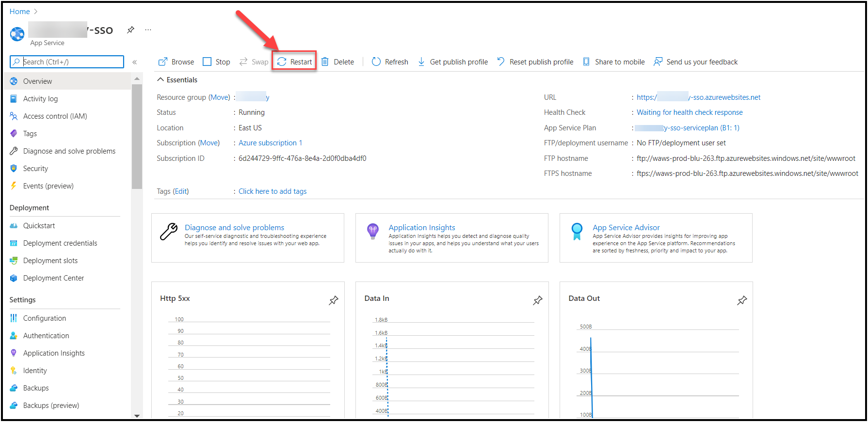Pin the Data Out chart
868x422 pixels.
click(742, 300)
